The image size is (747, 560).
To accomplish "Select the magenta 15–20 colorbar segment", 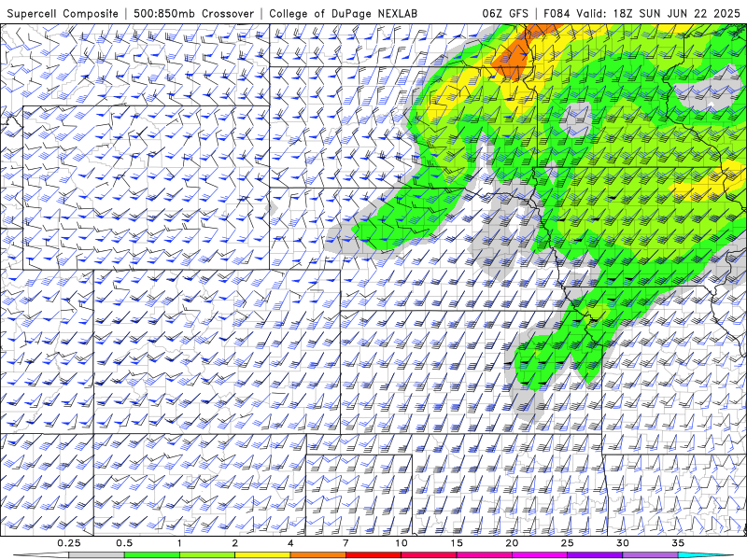I will tap(484, 555).
